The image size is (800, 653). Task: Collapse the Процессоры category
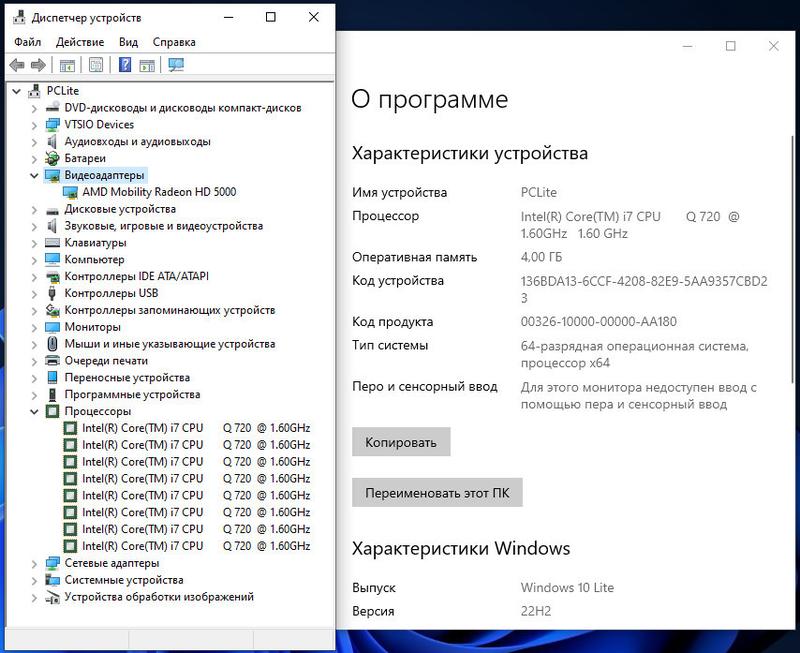35,411
